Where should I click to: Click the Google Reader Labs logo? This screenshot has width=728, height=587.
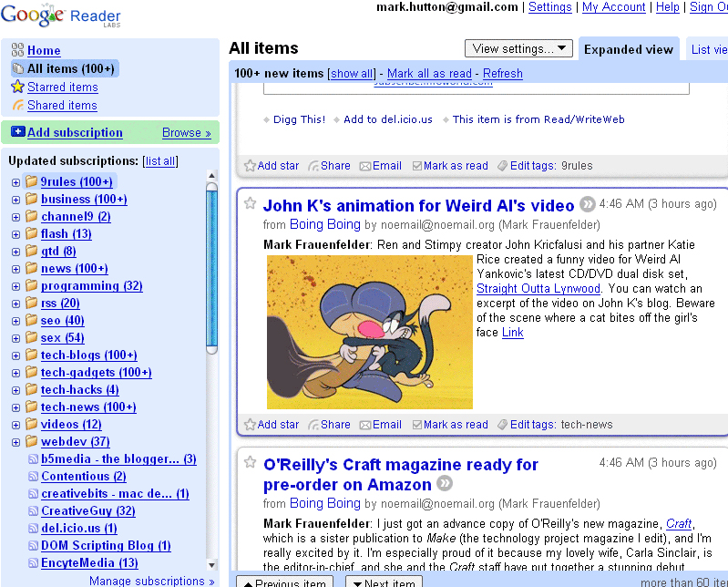tap(61, 15)
